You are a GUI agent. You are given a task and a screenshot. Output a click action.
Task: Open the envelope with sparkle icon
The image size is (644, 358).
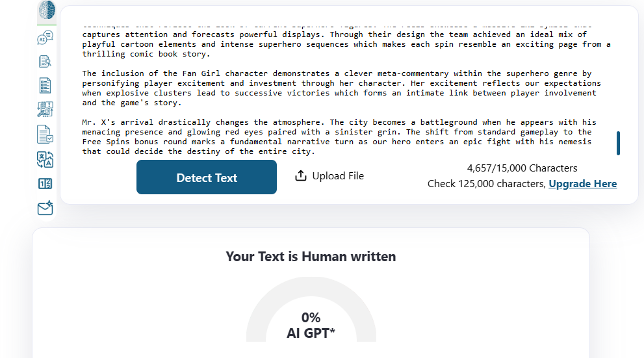tap(45, 209)
